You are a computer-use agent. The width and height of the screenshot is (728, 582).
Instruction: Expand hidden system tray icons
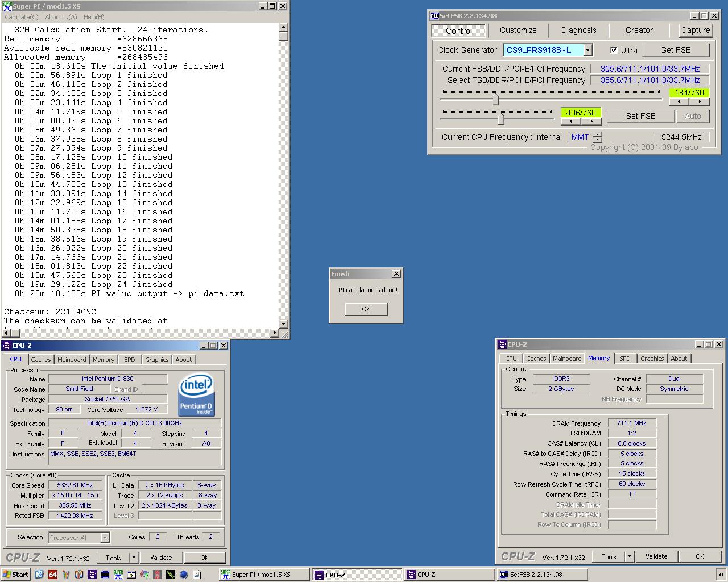[721, 575]
